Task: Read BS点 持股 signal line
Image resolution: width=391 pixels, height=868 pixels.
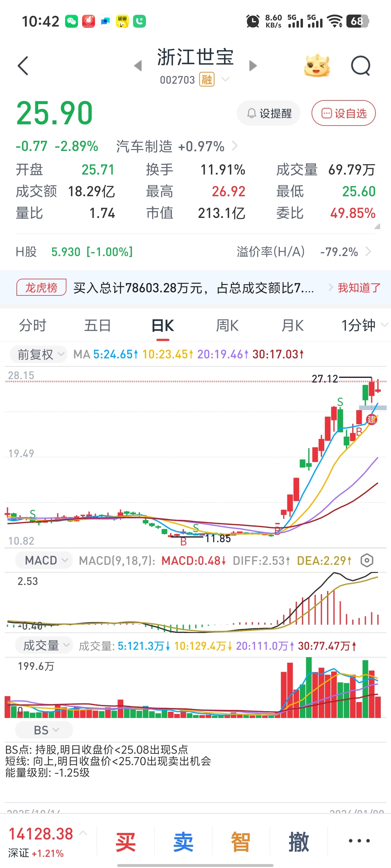Action: pyautogui.click(x=97, y=750)
